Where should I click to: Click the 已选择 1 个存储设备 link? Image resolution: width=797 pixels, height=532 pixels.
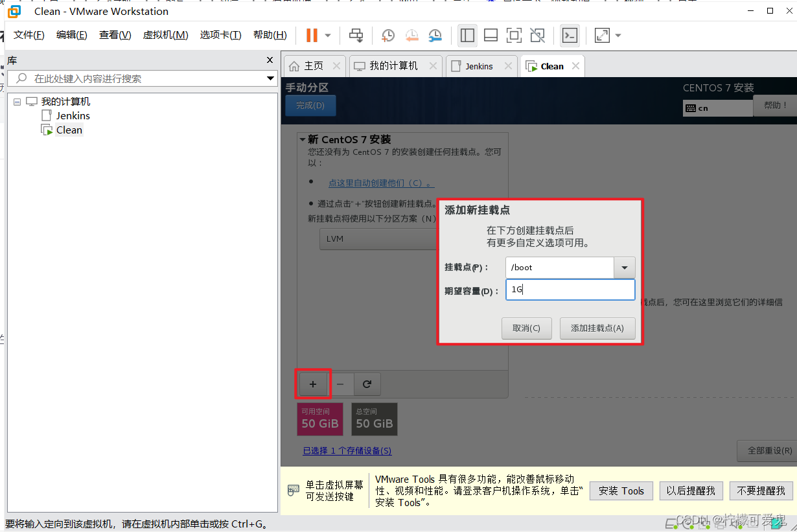347,451
